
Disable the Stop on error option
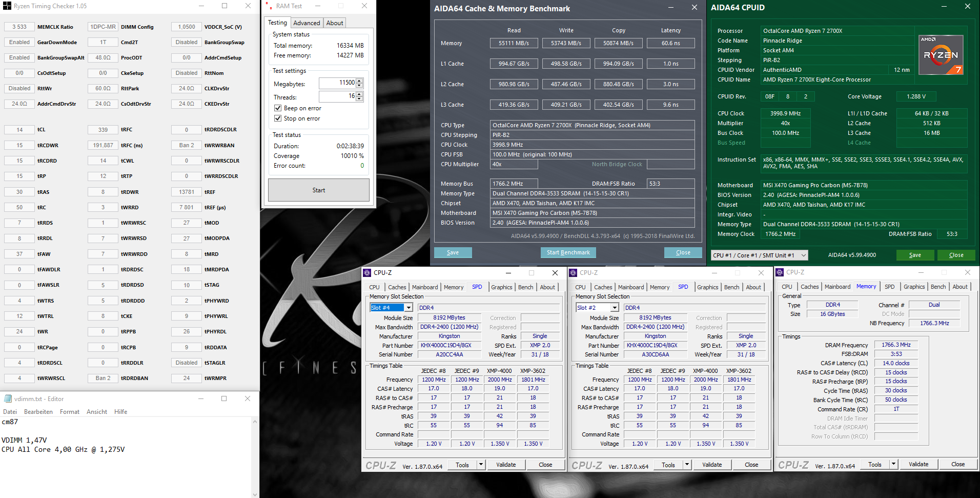click(x=278, y=118)
